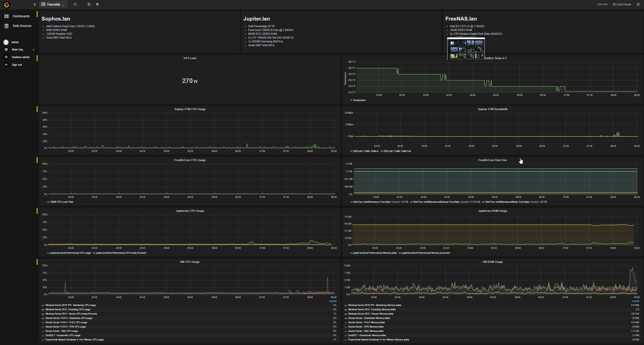Viewport: 644px width, 345px height.
Task: Toggle Ubuntu VPN CPU usage series
Action: click(x=66, y=327)
